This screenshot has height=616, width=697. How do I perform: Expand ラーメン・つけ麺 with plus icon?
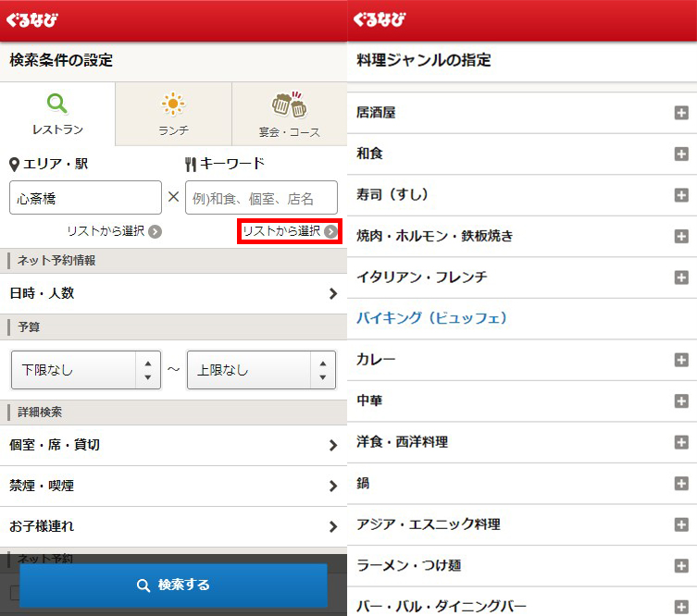point(681,566)
